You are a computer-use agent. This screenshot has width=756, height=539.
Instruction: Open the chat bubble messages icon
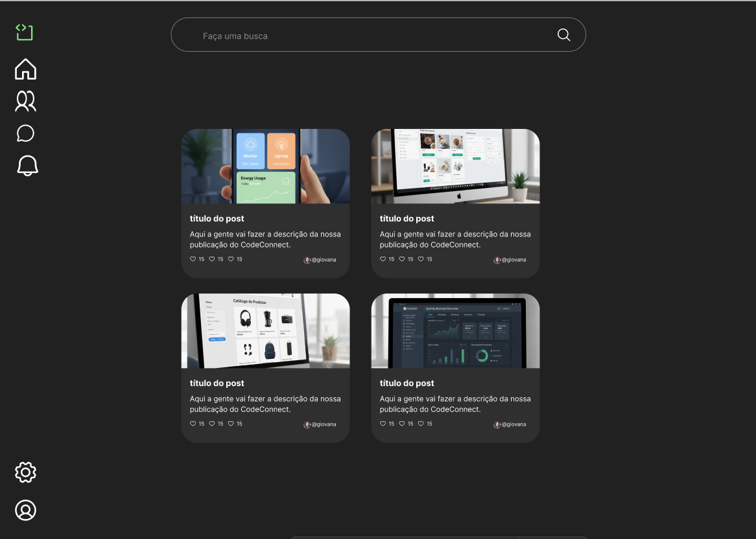click(25, 133)
